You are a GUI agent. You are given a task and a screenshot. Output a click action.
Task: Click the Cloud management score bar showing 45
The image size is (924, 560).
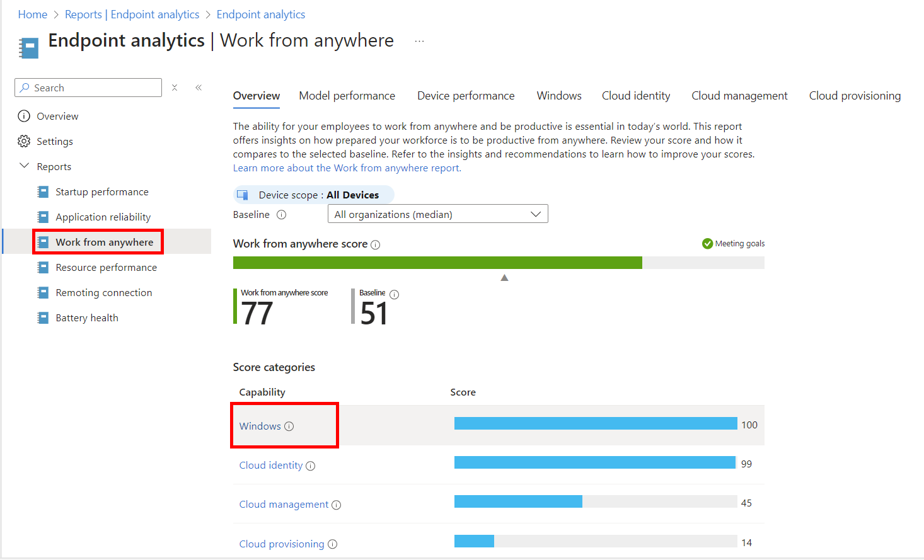pos(518,501)
